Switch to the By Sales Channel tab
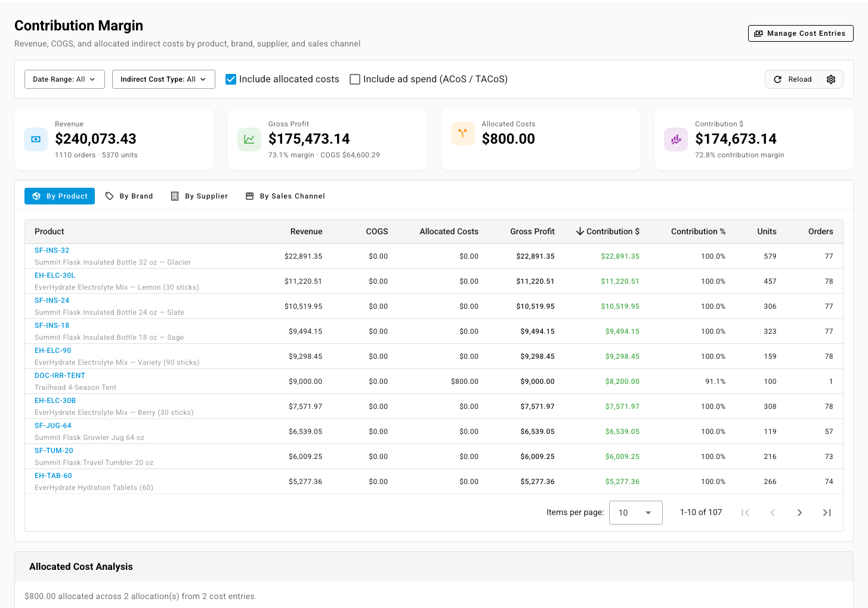This screenshot has height=608, width=868. point(285,196)
